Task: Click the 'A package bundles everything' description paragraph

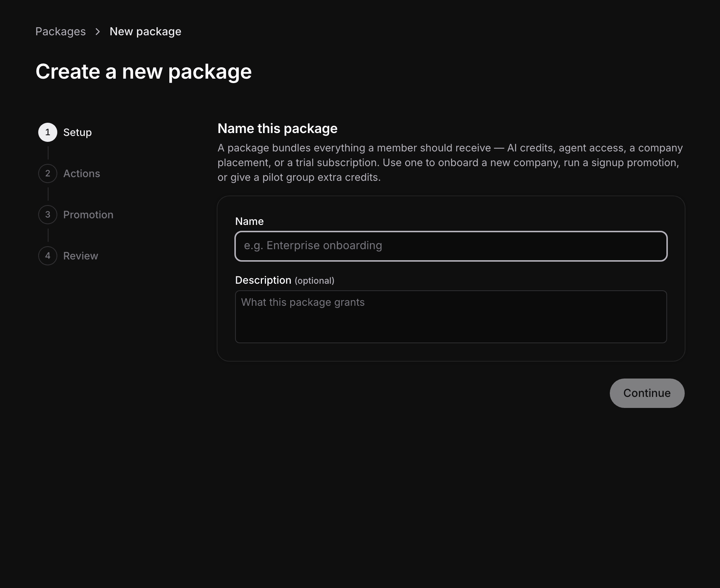Action: click(450, 162)
